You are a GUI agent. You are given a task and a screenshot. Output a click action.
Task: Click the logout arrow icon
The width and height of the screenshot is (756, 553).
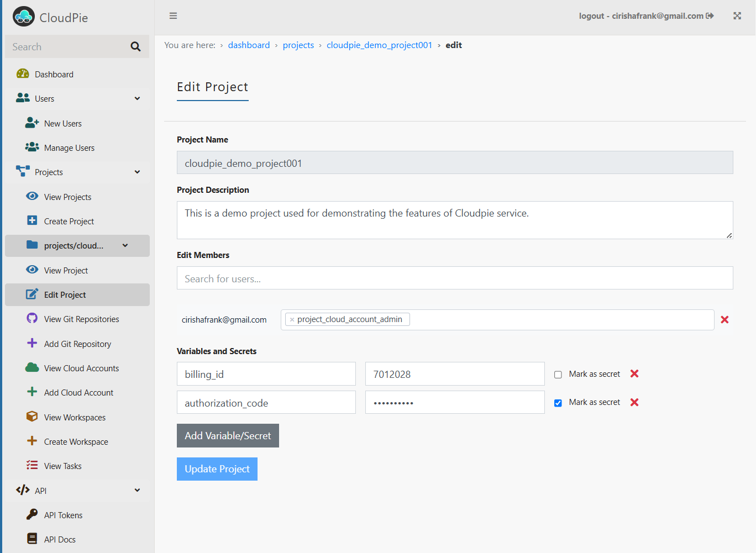(710, 15)
